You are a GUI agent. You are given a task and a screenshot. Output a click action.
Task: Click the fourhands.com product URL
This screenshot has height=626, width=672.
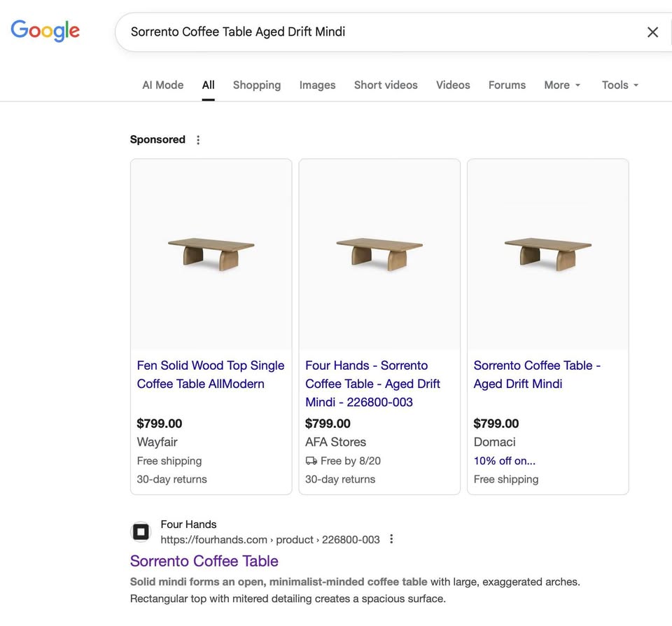click(x=270, y=540)
